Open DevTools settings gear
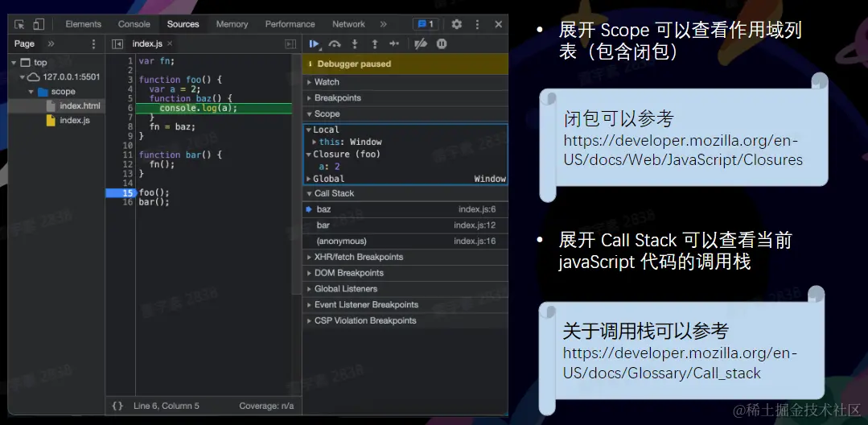This screenshot has width=868, height=425. pos(457,24)
